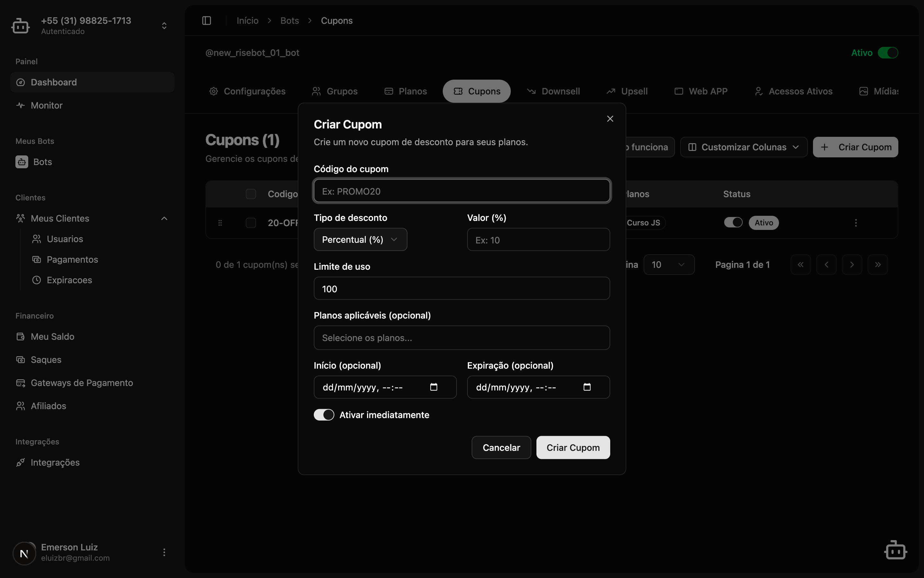
Task: Click the @new_risebot_01_bot name
Action: (x=252, y=53)
